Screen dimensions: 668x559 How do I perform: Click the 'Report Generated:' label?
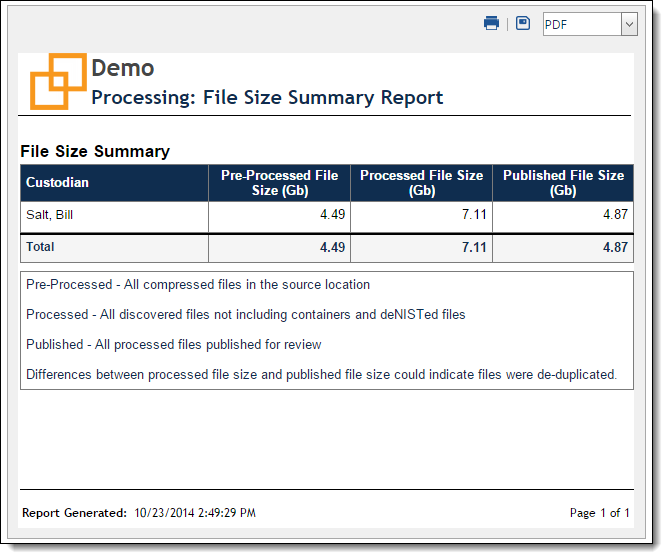[x=75, y=513]
